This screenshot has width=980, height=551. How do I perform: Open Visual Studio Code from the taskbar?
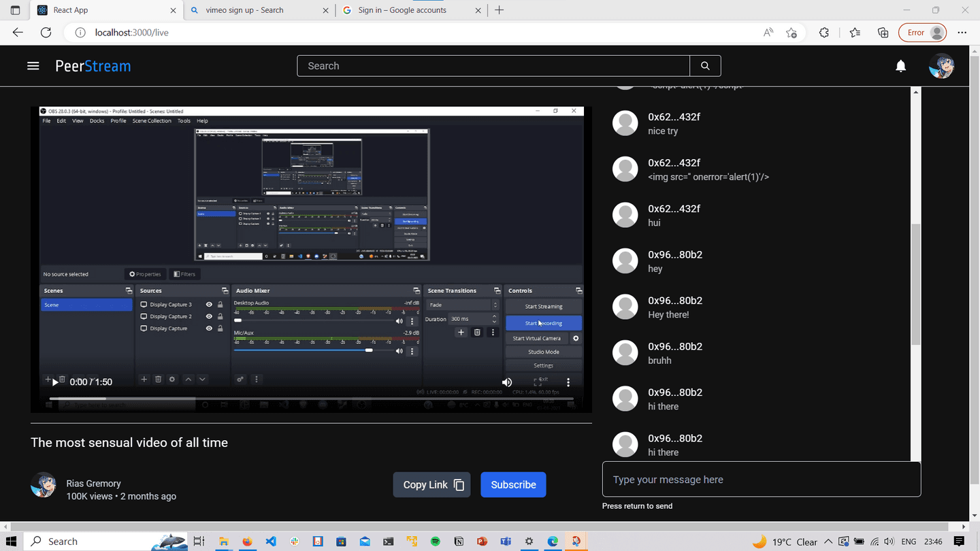(x=271, y=541)
